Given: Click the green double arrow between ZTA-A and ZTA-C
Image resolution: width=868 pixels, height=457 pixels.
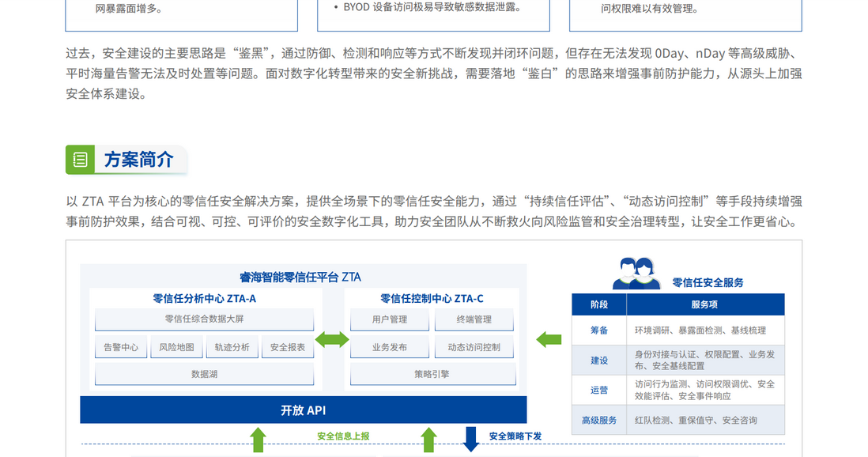Looking at the screenshot, I should pyautogui.click(x=331, y=339).
